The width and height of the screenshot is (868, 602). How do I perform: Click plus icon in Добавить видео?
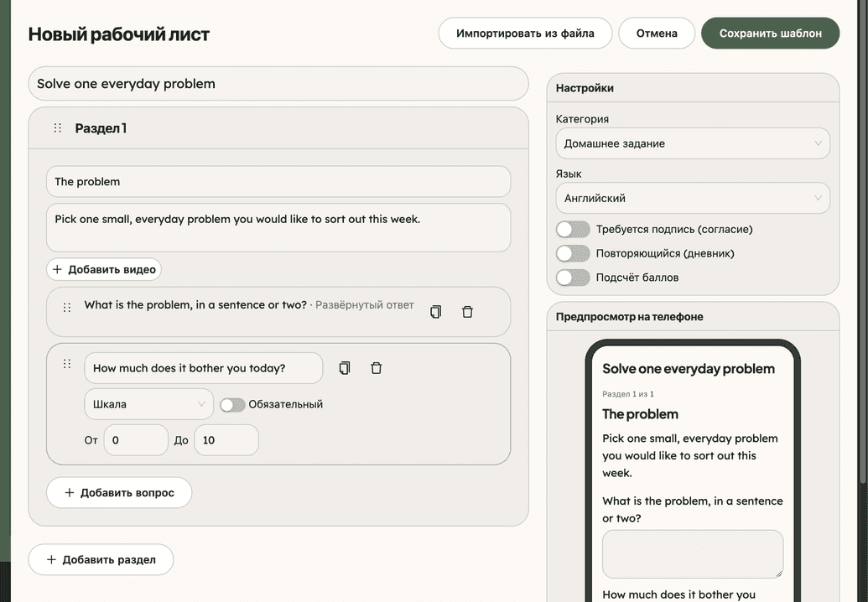pos(57,269)
